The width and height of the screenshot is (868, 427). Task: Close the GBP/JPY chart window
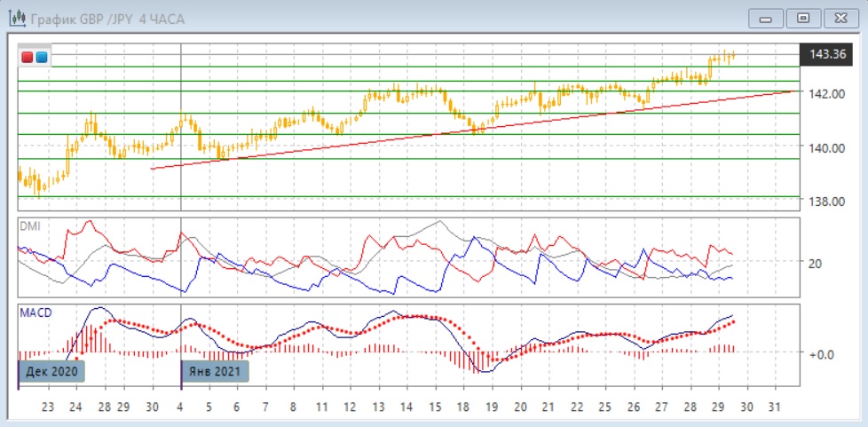[840, 18]
